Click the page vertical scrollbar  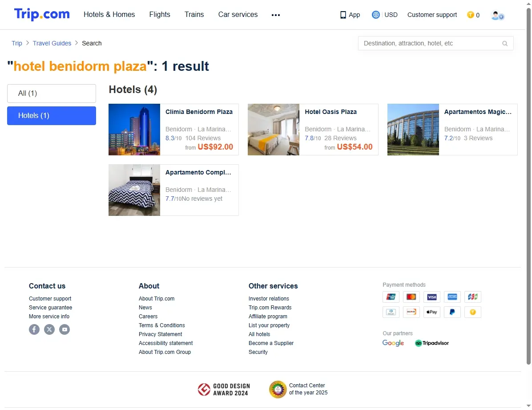click(x=528, y=186)
